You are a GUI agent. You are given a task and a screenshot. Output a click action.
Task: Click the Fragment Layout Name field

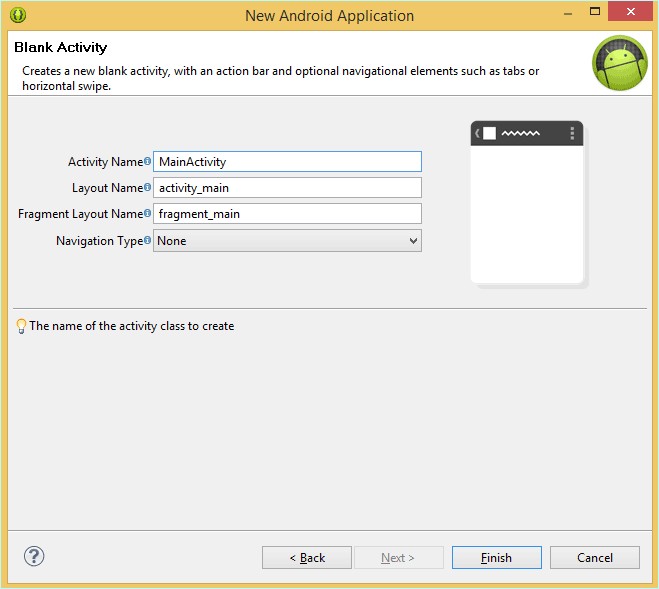(287, 214)
